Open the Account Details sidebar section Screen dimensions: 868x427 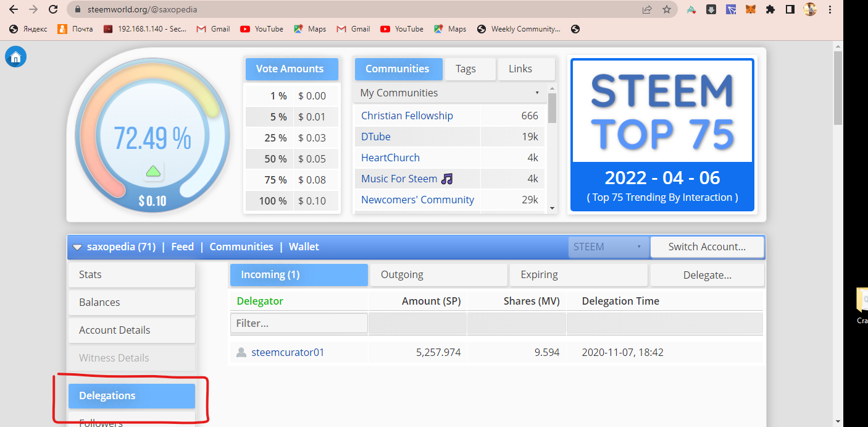132,330
